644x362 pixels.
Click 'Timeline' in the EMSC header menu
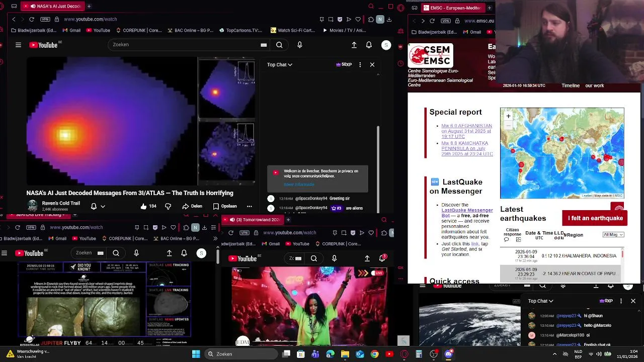click(571, 85)
